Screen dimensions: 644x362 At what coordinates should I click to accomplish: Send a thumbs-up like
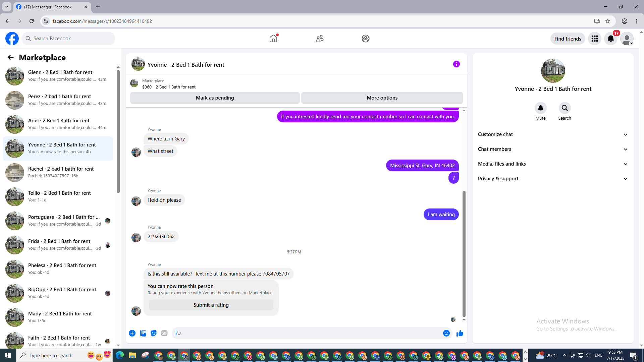tap(460, 333)
